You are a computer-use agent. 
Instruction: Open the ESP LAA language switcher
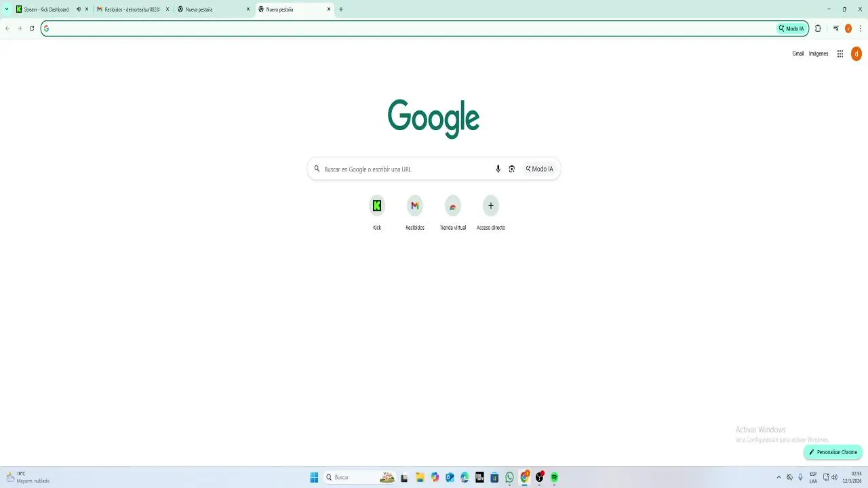click(x=813, y=477)
